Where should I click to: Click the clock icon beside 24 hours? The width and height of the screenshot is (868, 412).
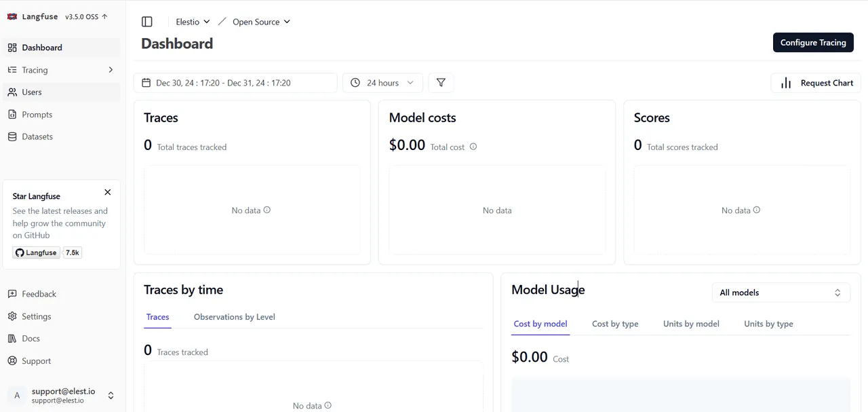355,83
